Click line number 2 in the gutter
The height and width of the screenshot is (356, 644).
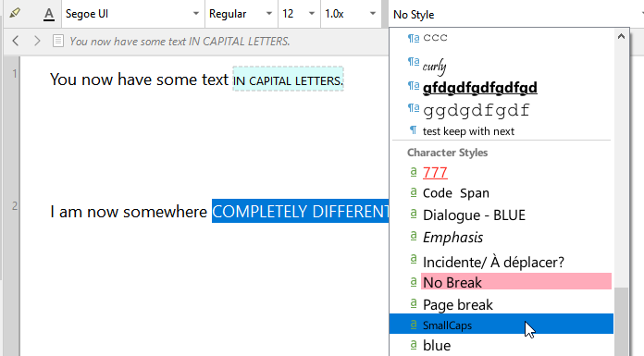click(x=15, y=205)
